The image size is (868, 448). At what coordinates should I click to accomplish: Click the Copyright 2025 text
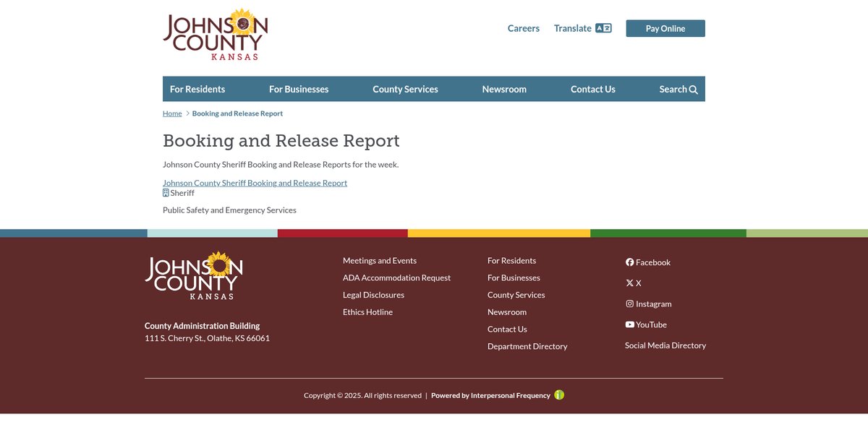[362, 395]
